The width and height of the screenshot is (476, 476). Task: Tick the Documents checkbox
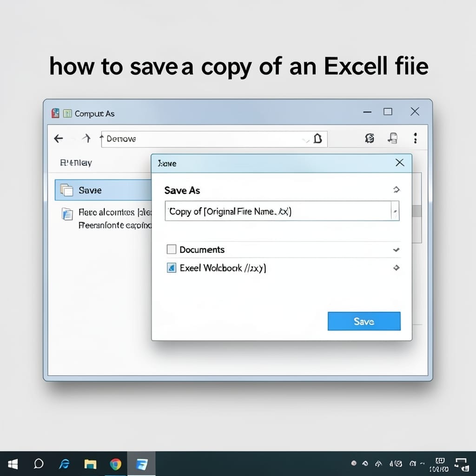pos(172,250)
